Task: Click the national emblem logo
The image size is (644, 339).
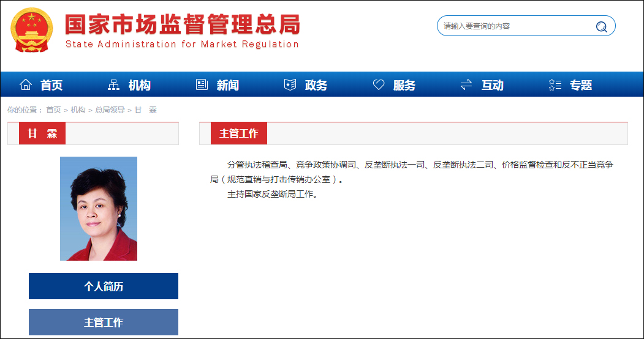Action: coord(31,30)
